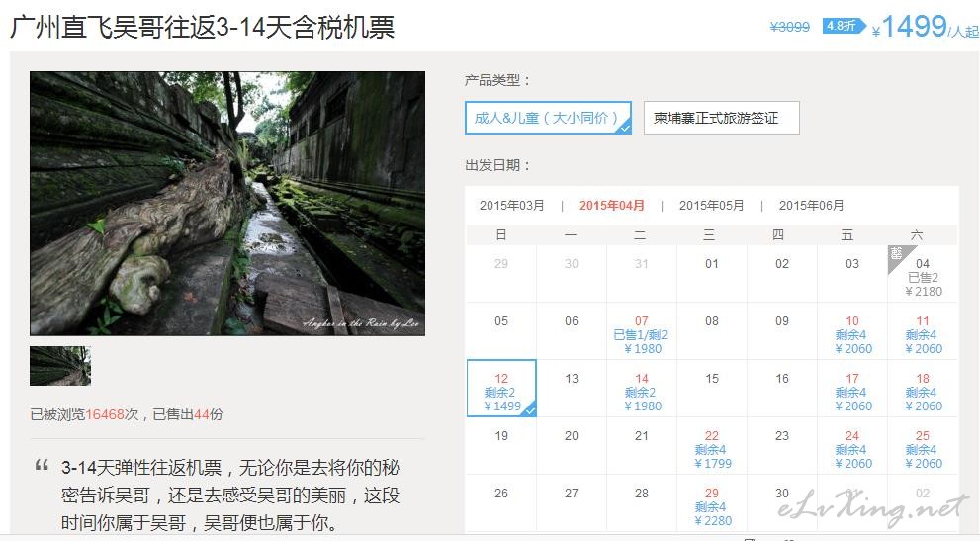Switch calendar to 2015年03月

(x=511, y=206)
